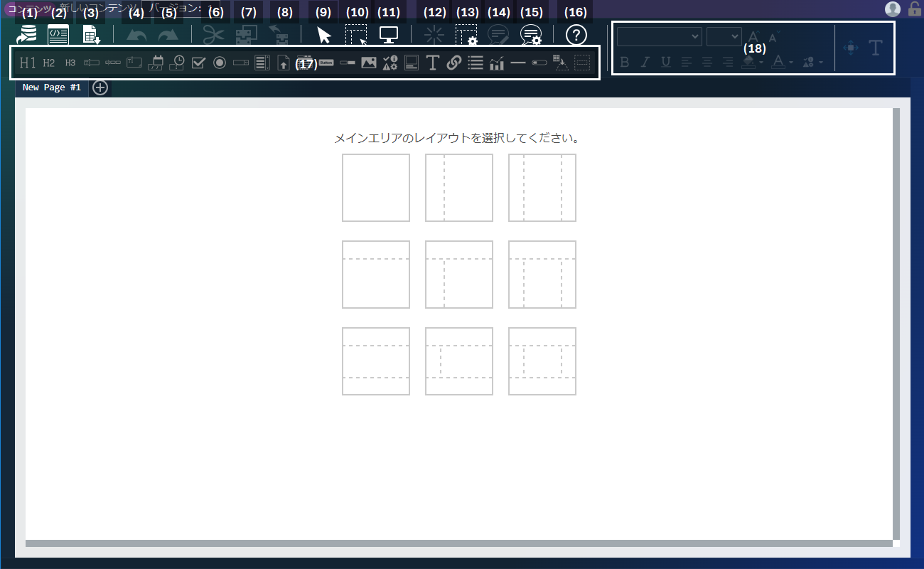This screenshot has width=924, height=569.
Task: Click the document download icon
Action: [91, 35]
